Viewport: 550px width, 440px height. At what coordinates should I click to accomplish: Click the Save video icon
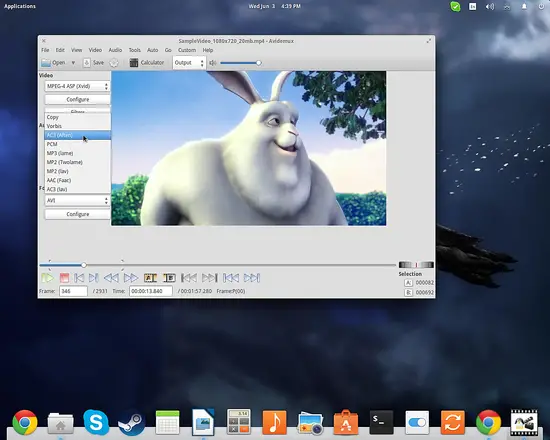click(x=87, y=63)
